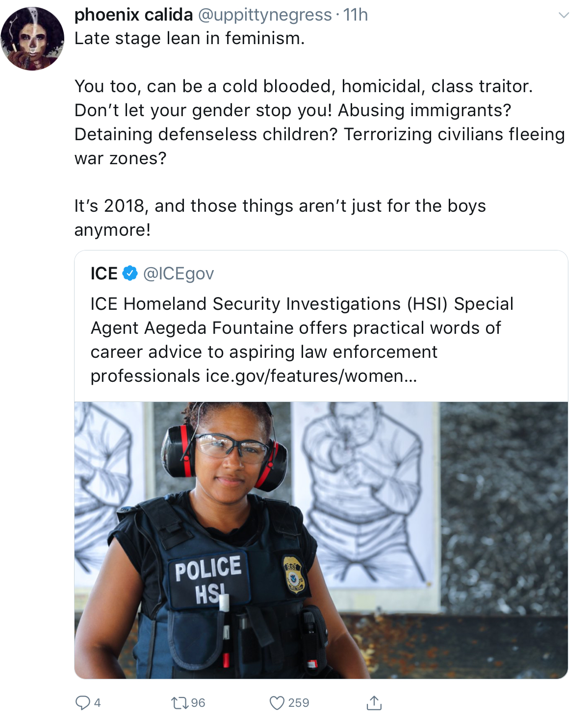Tap the share upload icon
The height and width of the screenshot is (722, 588).
374,703
